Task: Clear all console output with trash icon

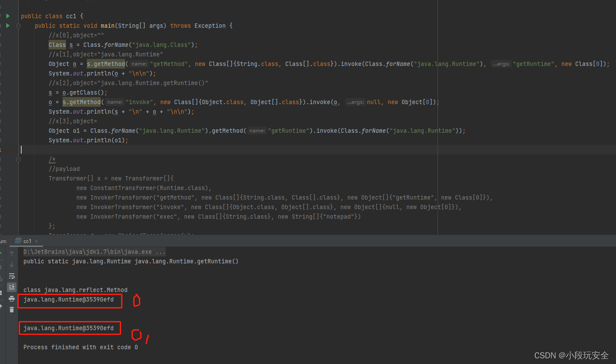Action: 12,309
